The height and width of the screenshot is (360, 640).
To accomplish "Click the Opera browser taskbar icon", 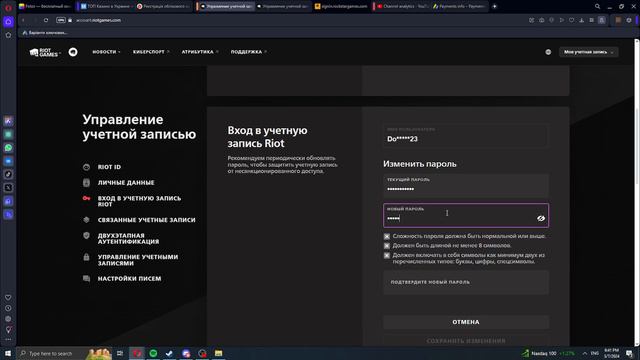I will point(137,353).
